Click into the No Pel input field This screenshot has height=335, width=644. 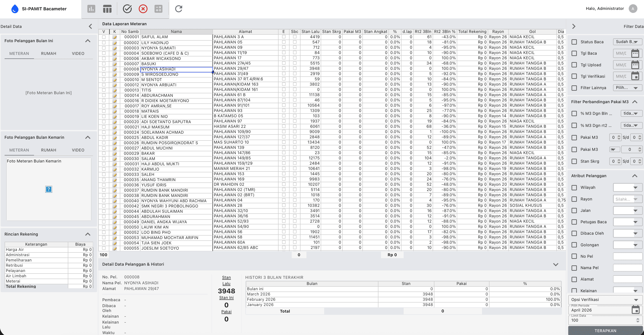[628, 256]
